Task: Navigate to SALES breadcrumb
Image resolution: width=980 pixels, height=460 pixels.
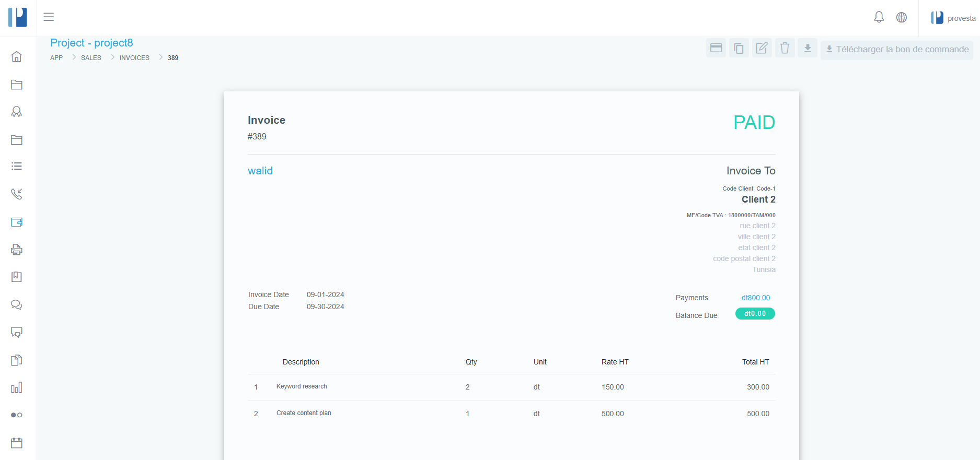Action: tap(91, 58)
